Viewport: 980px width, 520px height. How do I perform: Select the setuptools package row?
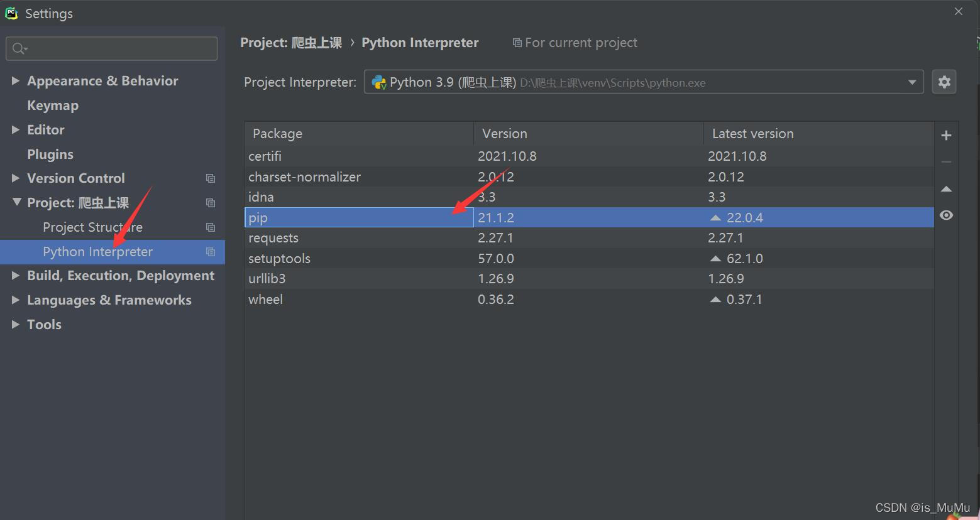tap(589, 259)
